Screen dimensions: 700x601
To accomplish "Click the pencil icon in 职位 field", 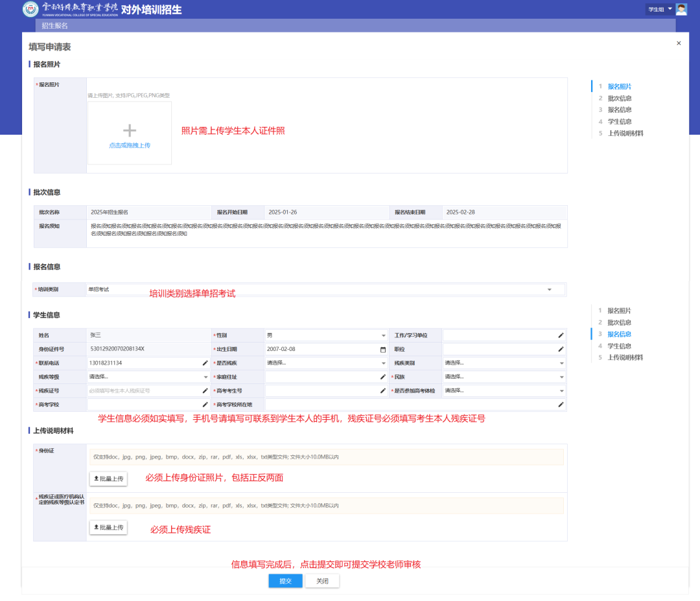I will (x=561, y=349).
